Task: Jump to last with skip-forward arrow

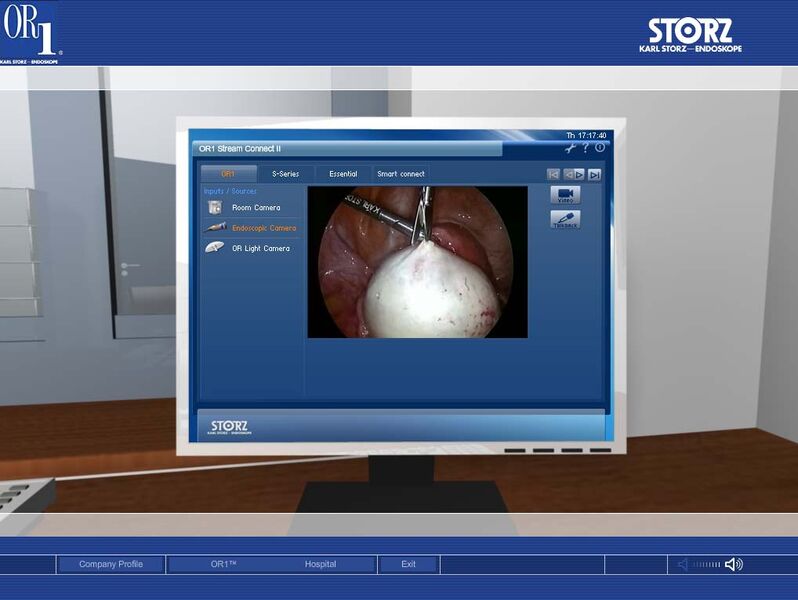Action: click(595, 174)
